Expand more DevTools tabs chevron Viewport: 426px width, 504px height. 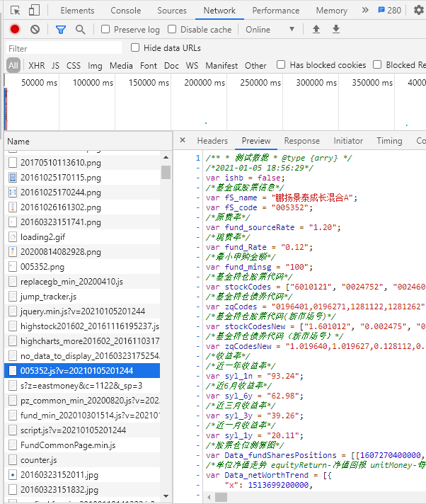click(x=365, y=10)
